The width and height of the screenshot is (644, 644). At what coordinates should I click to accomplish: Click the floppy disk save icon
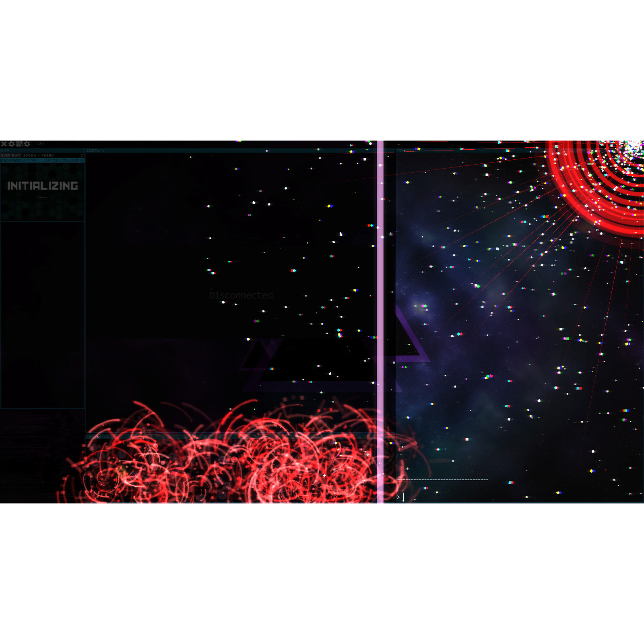pyautogui.click(x=19, y=144)
